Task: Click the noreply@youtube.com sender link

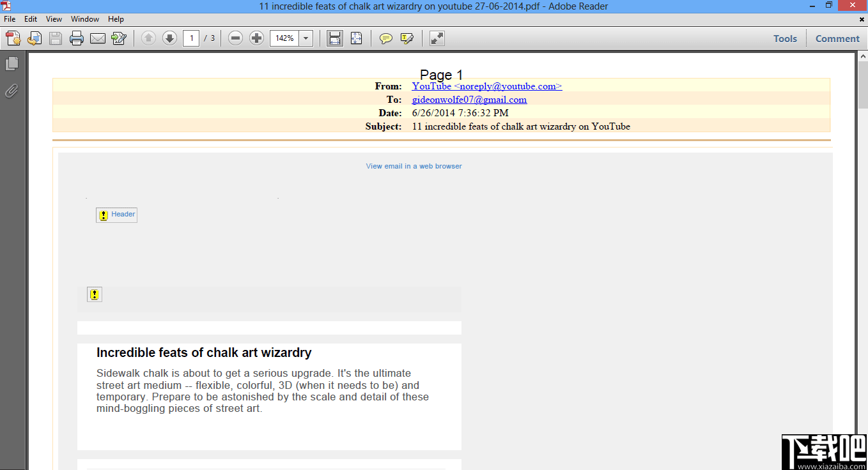Action: click(487, 86)
